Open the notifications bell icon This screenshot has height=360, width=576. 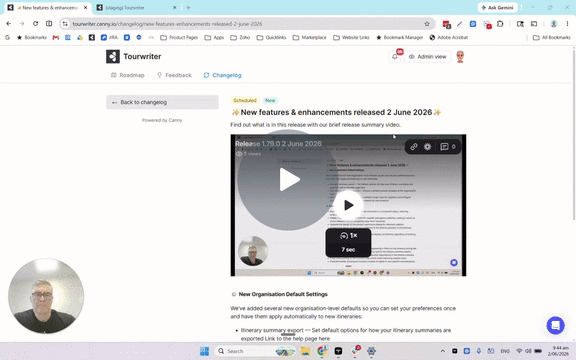(x=395, y=57)
